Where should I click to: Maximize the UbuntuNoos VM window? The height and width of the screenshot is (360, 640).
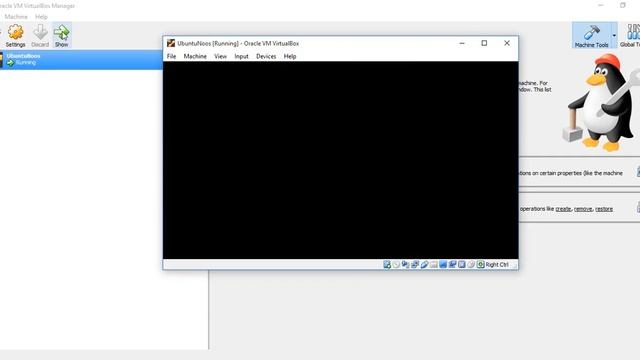(484, 43)
